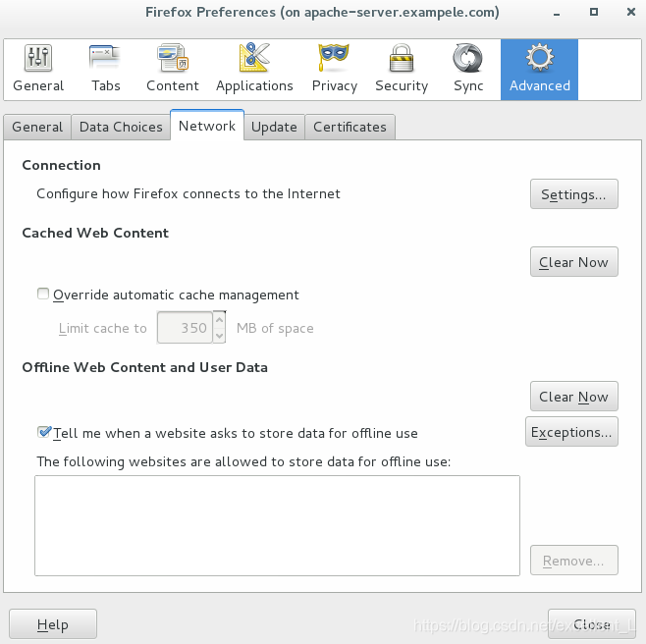Maximize the Firefox Preferences window
The height and width of the screenshot is (644, 646).
[x=594, y=12]
